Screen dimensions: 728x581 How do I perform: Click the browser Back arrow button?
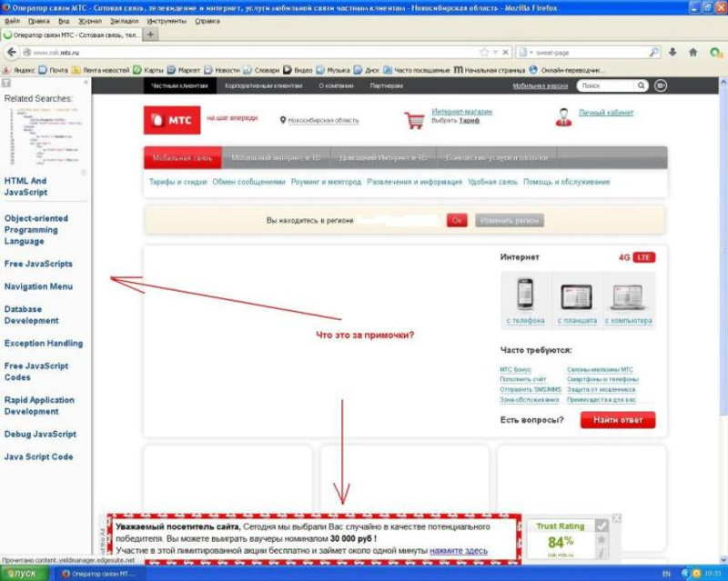pos(11,52)
